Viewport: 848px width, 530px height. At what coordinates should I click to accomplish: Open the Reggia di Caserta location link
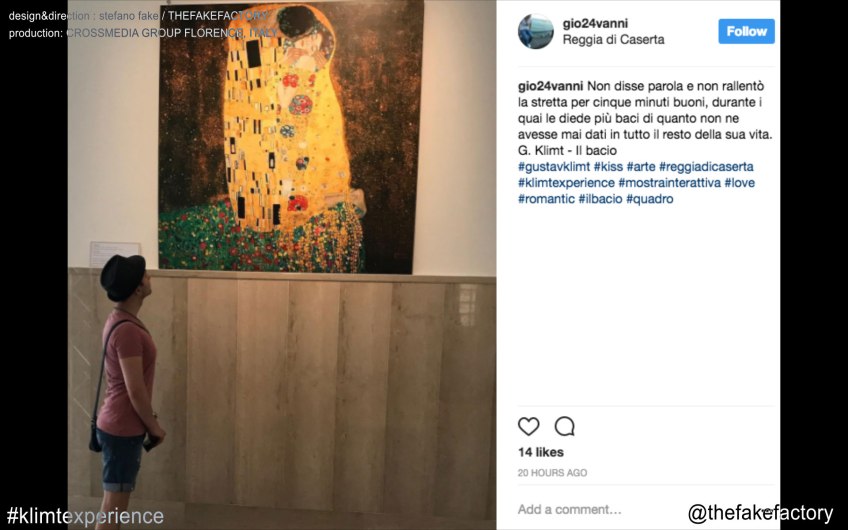[x=613, y=39]
